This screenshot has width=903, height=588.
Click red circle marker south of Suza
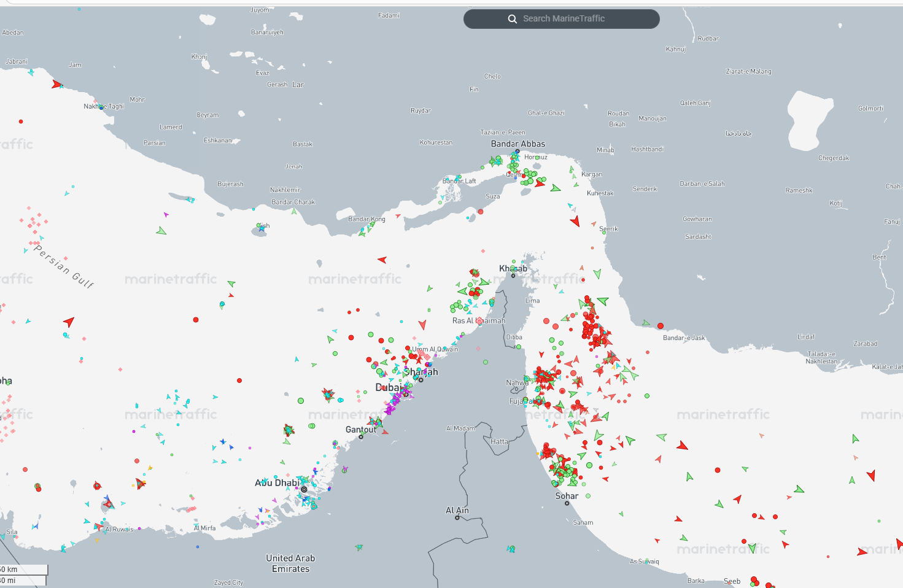[x=481, y=212]
